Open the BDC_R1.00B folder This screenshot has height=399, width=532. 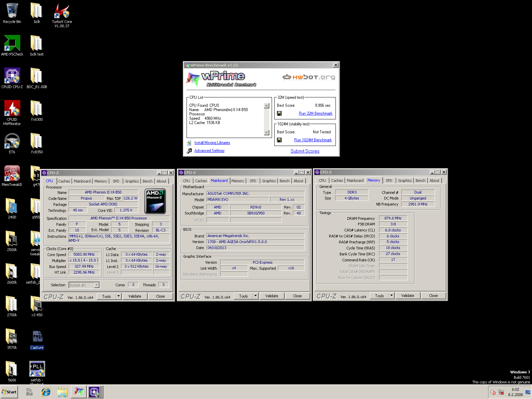click(37, 78)
